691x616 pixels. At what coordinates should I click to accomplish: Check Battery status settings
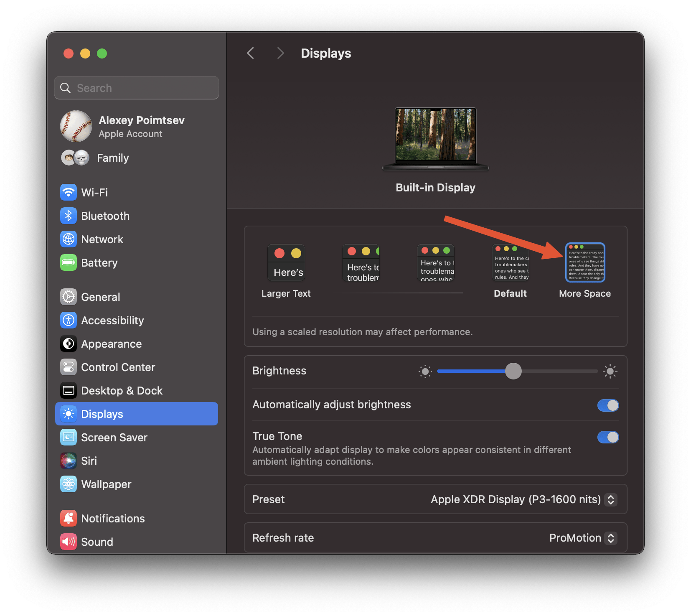[x=99, y=262]
